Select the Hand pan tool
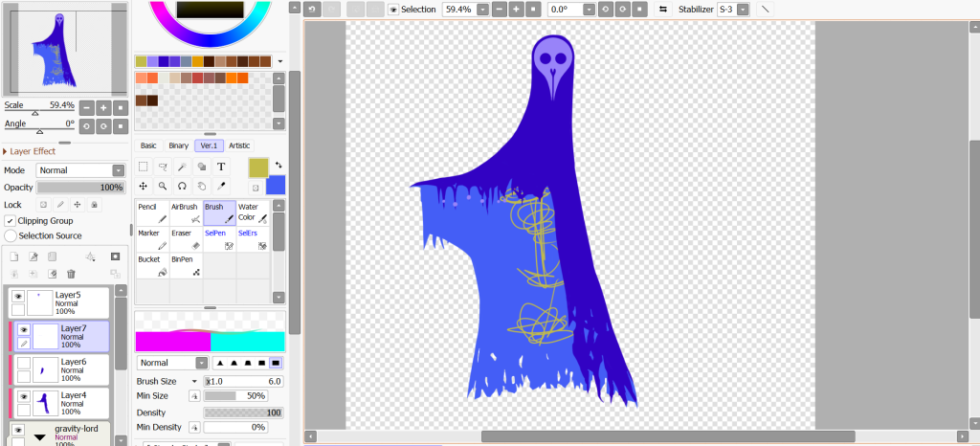980x446 pixels. point(201,186)
